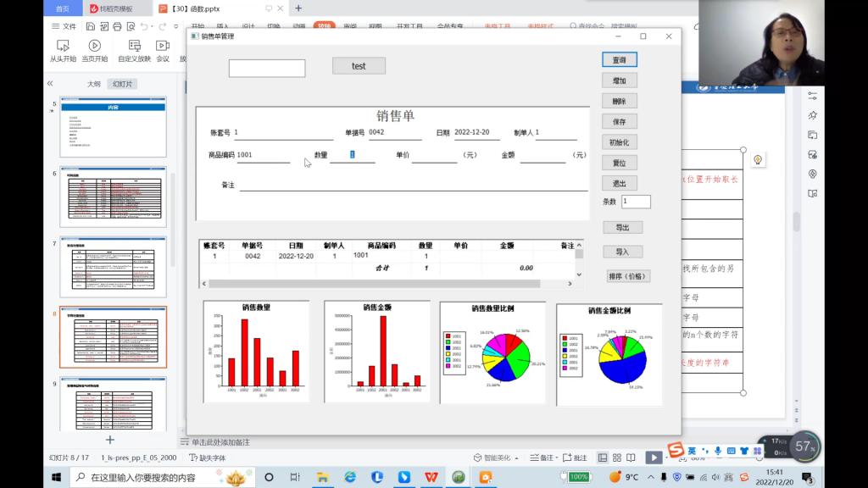Open the 文件 menu

pos(64,26)
